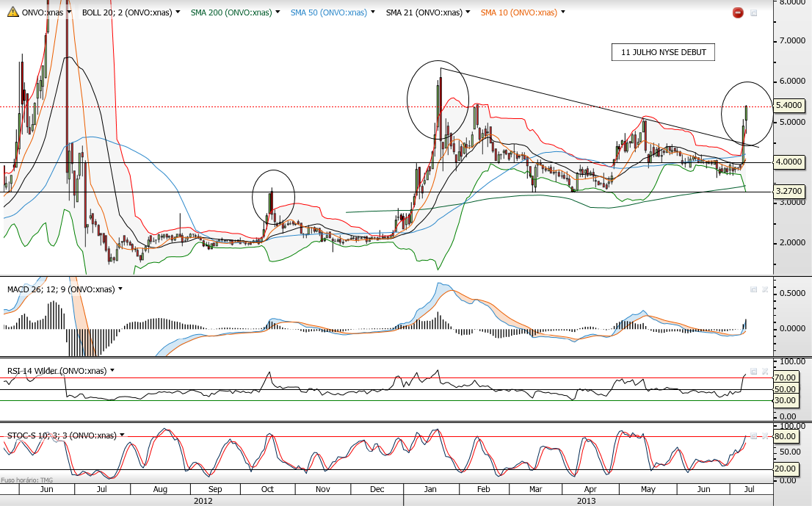Image resolution: width=812 pixels, height=506 pixels.
Task: Maximize the STOC-S stochastic panel
Action: [x=754, y=436]
